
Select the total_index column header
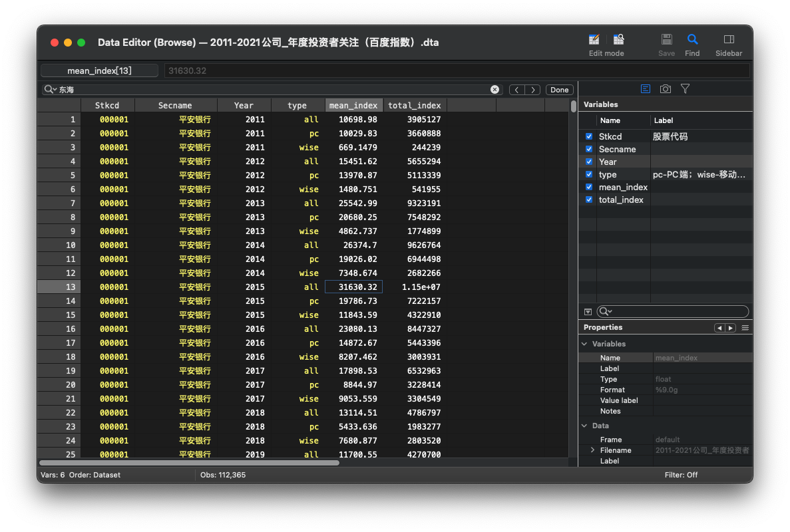(415, 105)
